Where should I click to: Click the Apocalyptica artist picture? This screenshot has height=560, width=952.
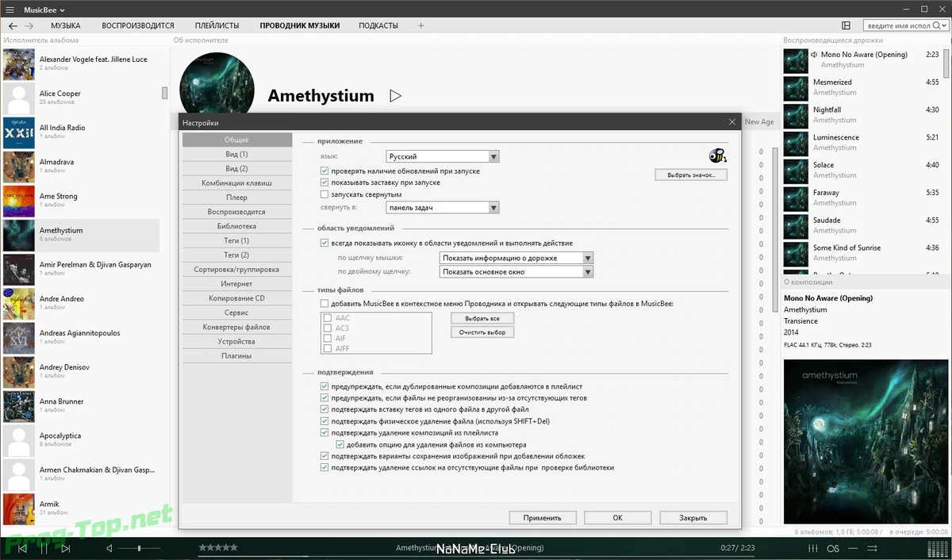pyautogui.click(x=19, y=441)
